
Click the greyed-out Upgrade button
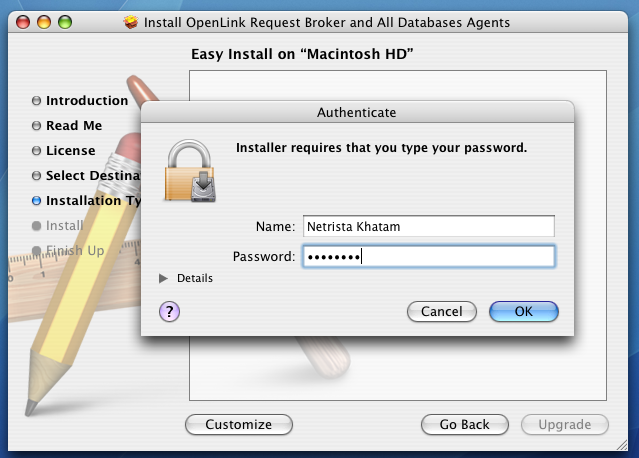564,424
